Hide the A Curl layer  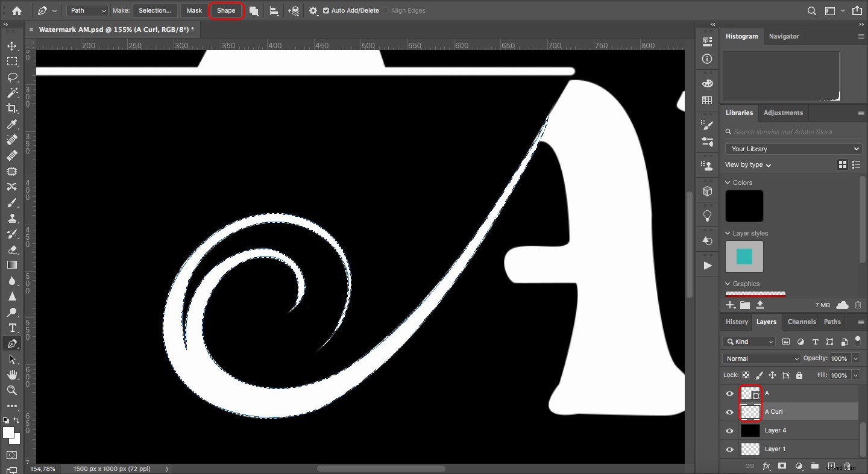tap(729, 412)
